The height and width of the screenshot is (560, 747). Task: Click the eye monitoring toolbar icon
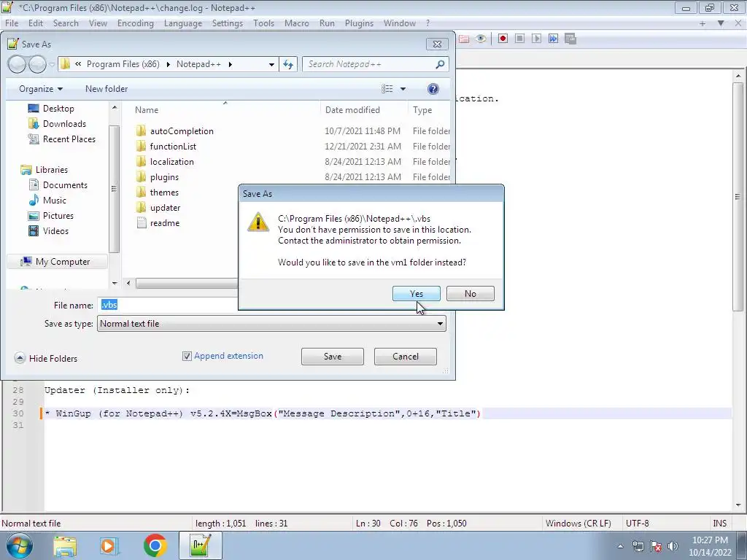(x=481, y=39)
